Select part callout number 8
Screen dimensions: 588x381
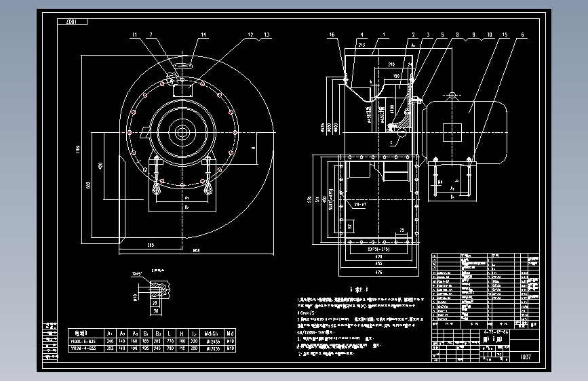click(457, 35)
